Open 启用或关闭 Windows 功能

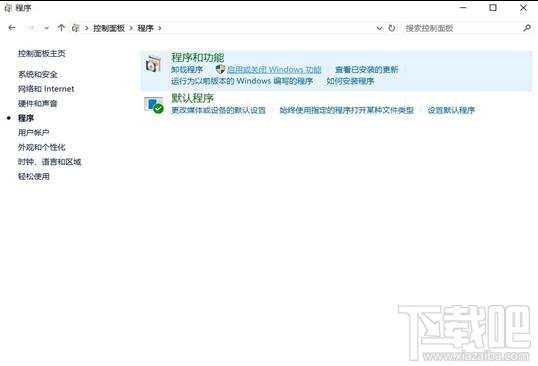(274, 70)
